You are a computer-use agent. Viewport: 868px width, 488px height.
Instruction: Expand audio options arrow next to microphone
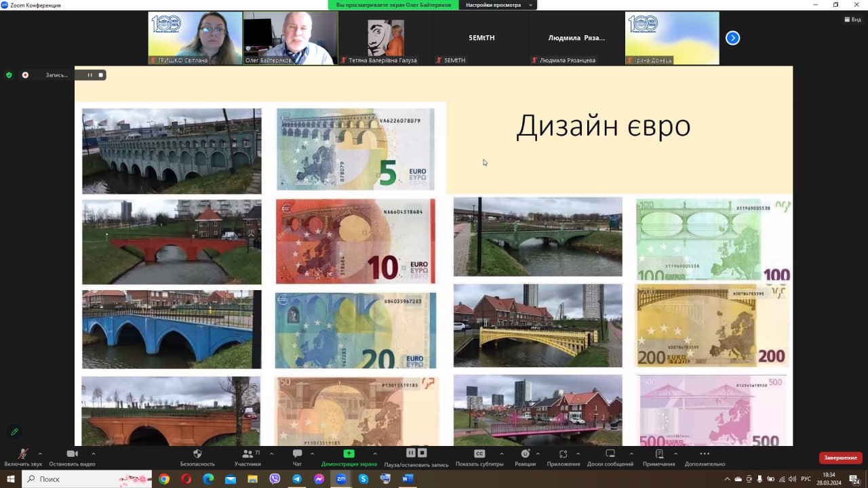[x=40, y=453]
